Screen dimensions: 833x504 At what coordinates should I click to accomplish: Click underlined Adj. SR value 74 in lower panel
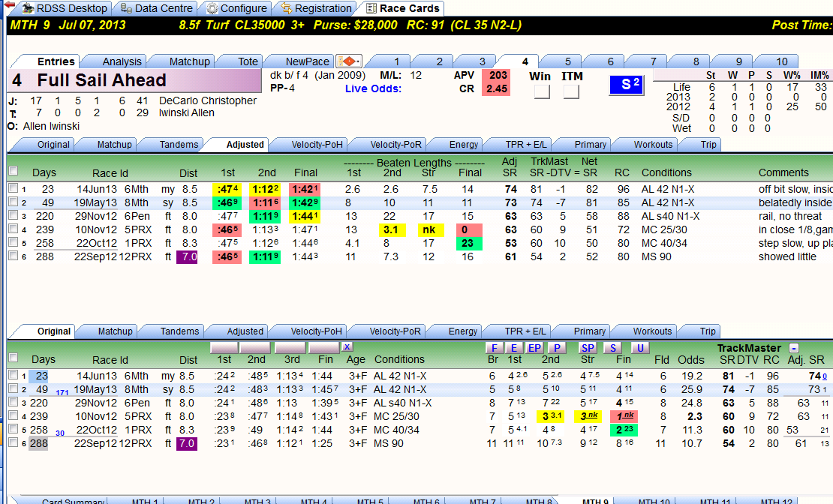(x=818, y=376)
